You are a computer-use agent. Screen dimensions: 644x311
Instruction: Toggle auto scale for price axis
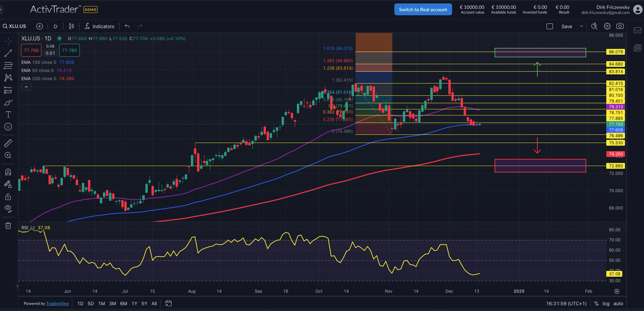pos(618,304)
